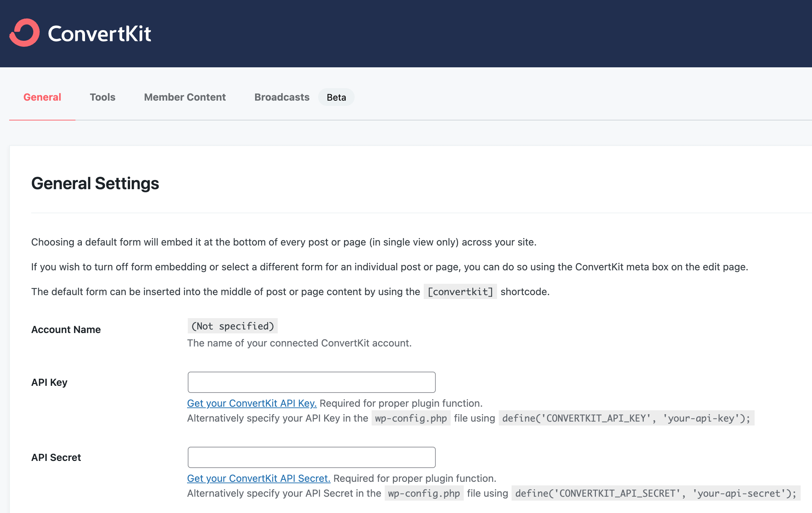The width and height of the screenshot is (812, 513).
Task: Click the define CONVERTKIT_API_SECRET code snippet
Action: tap(656, 493)
